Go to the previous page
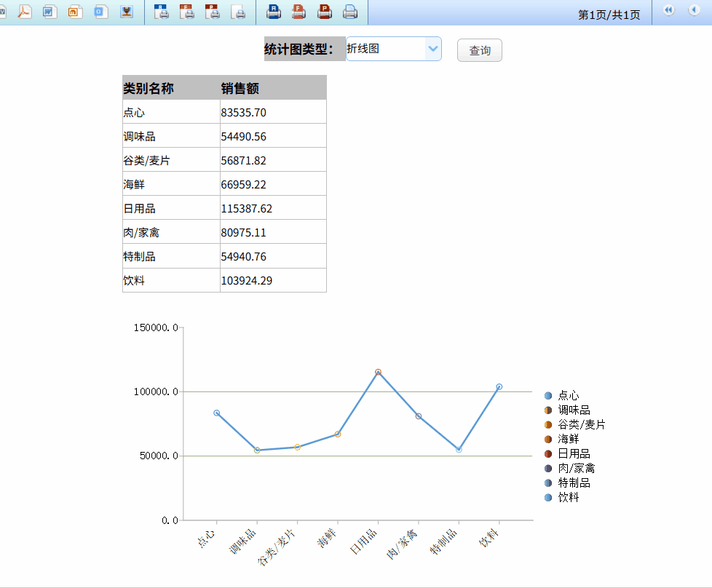Viewport: 712px width, 588px height. [693, 10]
